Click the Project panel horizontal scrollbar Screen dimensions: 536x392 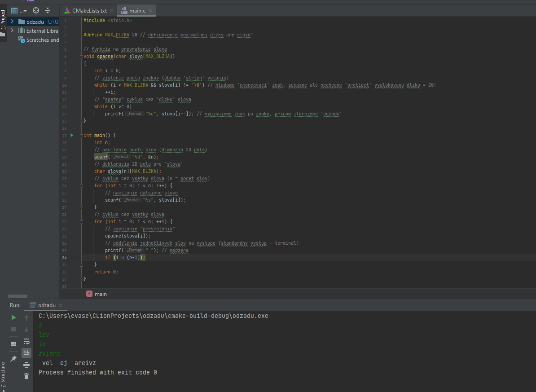(18, 296)
